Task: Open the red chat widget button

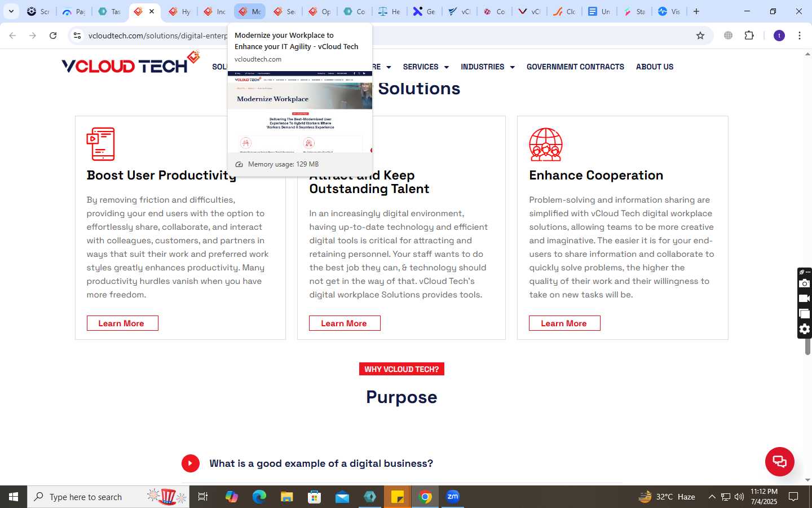Action: [x=780, y=461]
